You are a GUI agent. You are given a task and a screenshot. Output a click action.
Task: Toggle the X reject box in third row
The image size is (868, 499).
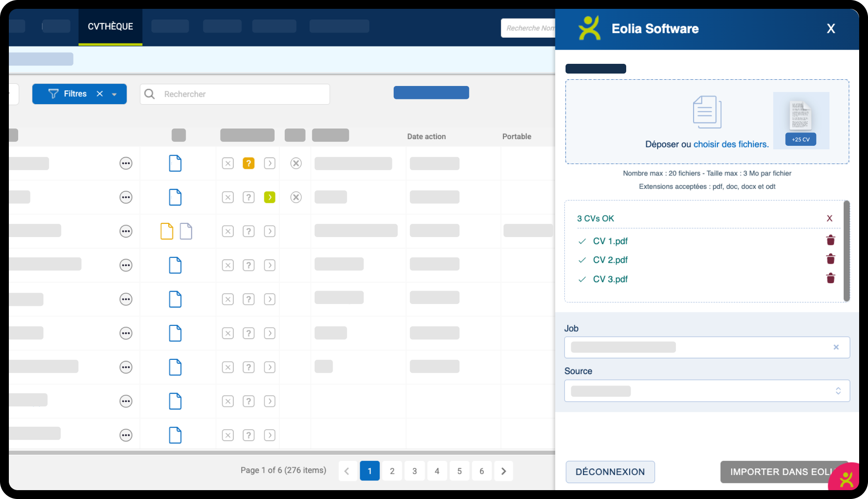228,231
